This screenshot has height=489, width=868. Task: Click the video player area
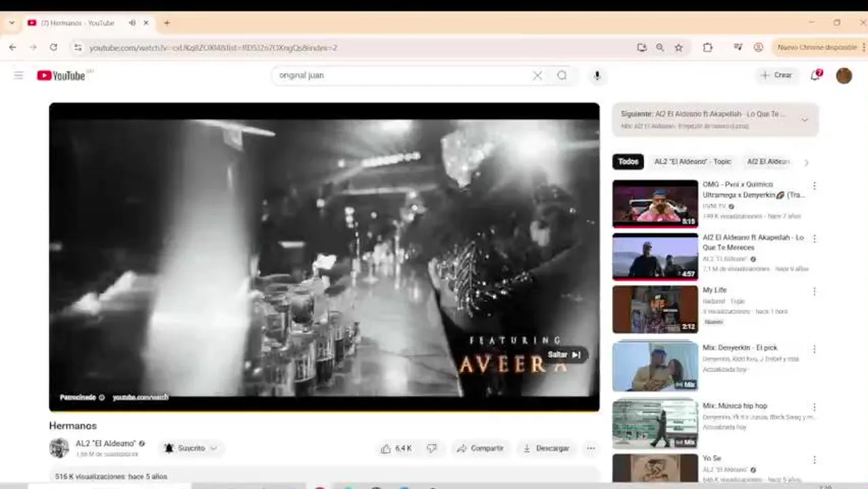point(324,257)
